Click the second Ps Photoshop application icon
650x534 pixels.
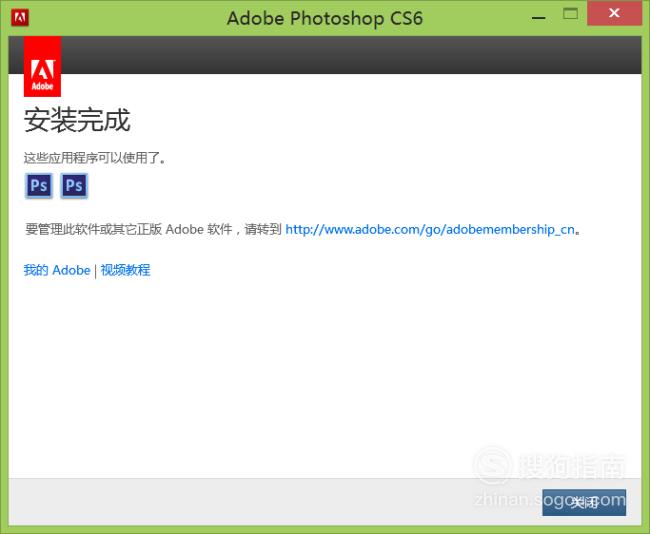pyautogui.click(x=74, y=185)
